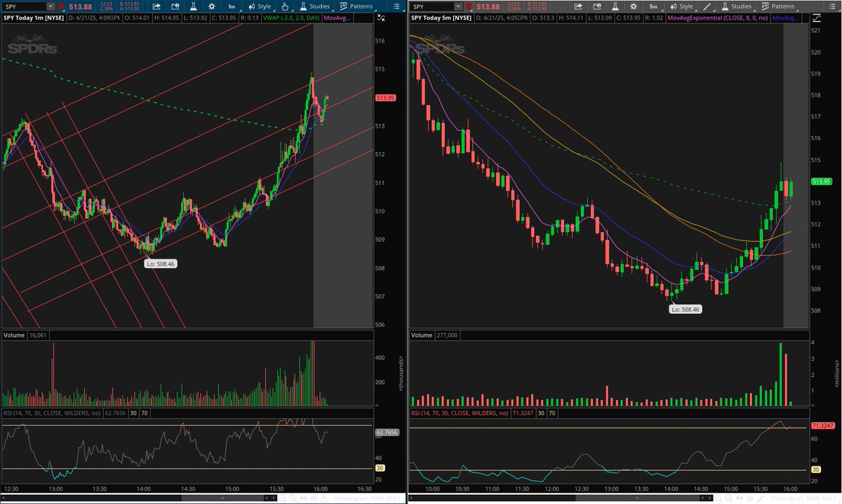Image resolution: width=842 pixels, height=504 pixels.
Task: Click the 'Drawing set: 5MIN ONLY' label
Action: (803, 498)
